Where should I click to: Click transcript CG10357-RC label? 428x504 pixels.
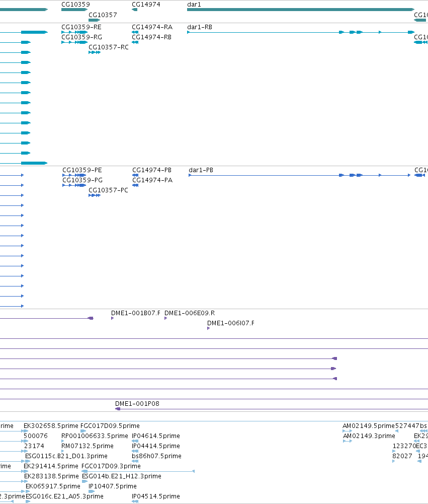(x=109, y=47)
